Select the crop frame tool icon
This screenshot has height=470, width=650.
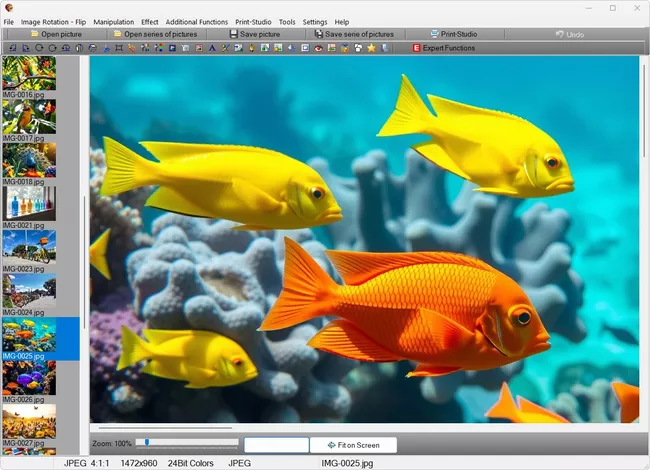(x=119, y=48)
